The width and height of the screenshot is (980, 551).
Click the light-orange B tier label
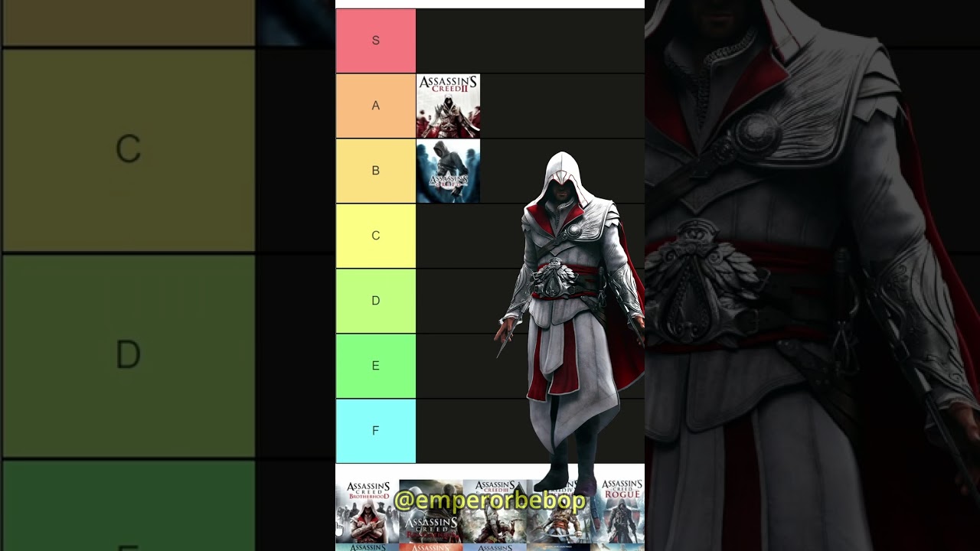click(x=375, y=171)
